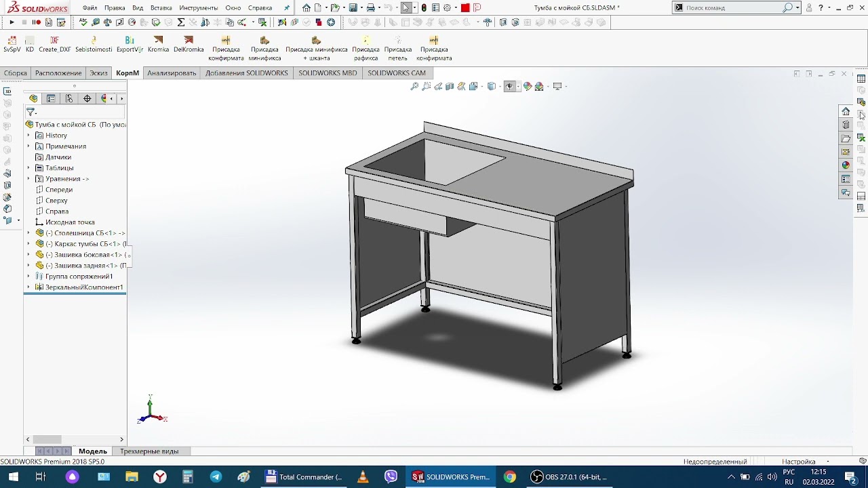Expand the Зашивка боковая component
The image size is (868, 488).
[28, 255]
